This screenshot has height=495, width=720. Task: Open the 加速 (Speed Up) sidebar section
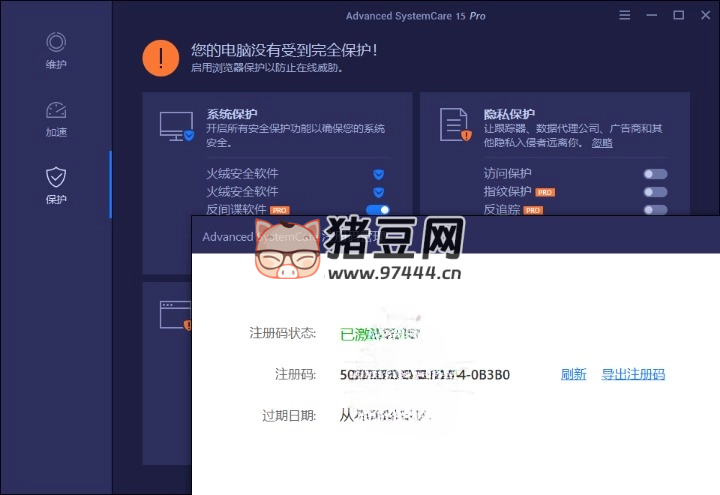56,118
